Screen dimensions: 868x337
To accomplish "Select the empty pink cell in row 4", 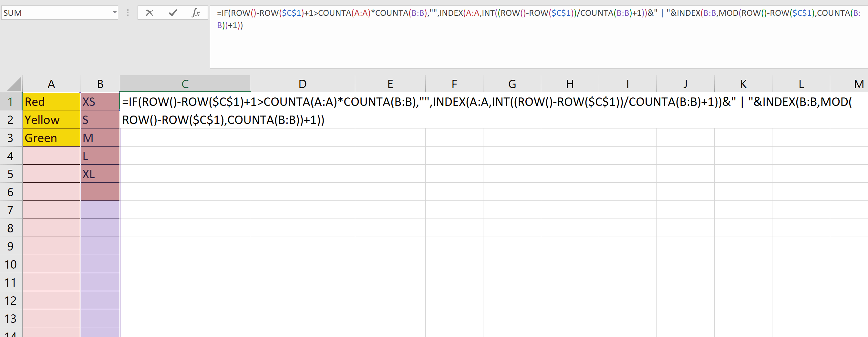I will 51,156.
